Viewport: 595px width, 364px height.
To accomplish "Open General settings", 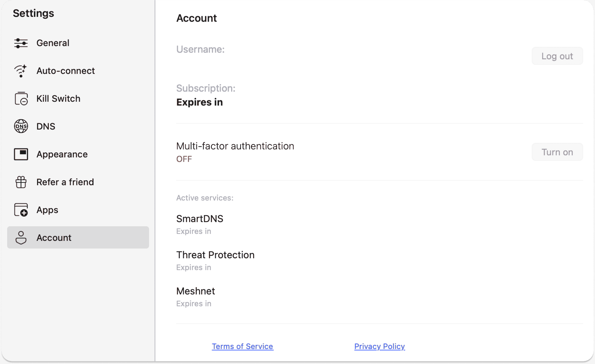I will (78, 43).
